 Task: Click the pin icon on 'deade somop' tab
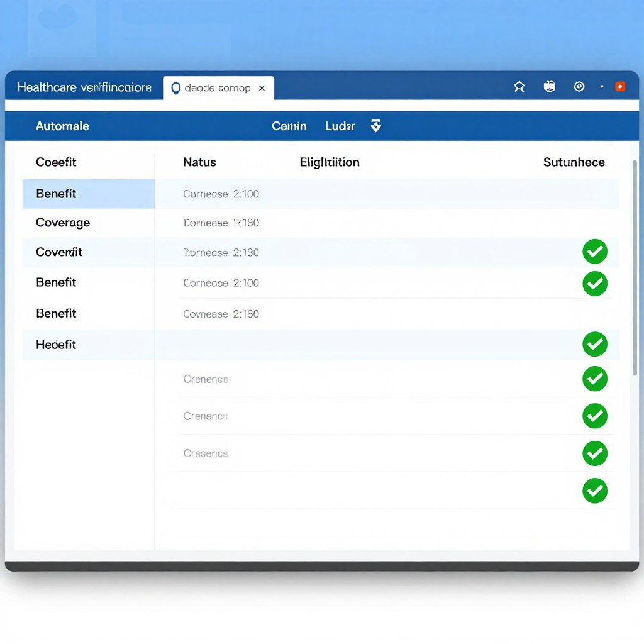tap(176, 88)
